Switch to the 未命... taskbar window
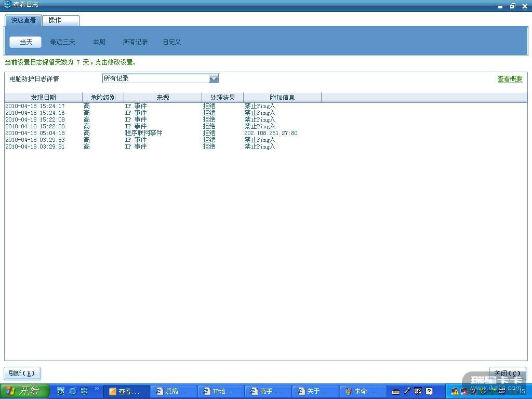The width and height of the screenshot is (532, 399). coord(363,392)
